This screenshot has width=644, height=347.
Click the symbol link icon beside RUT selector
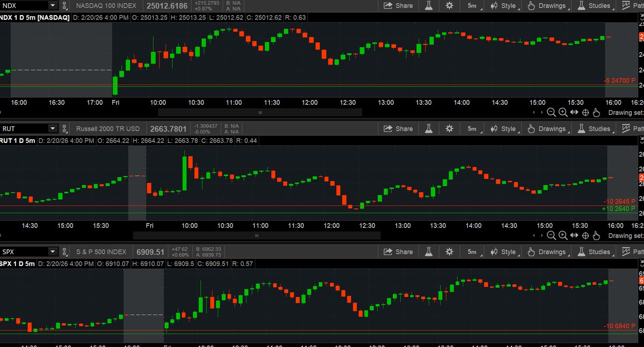(x=64, y=128)
